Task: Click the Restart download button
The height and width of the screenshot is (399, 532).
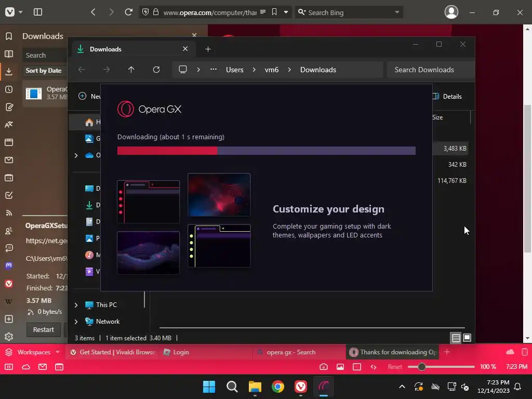Action: pos(44,329)
